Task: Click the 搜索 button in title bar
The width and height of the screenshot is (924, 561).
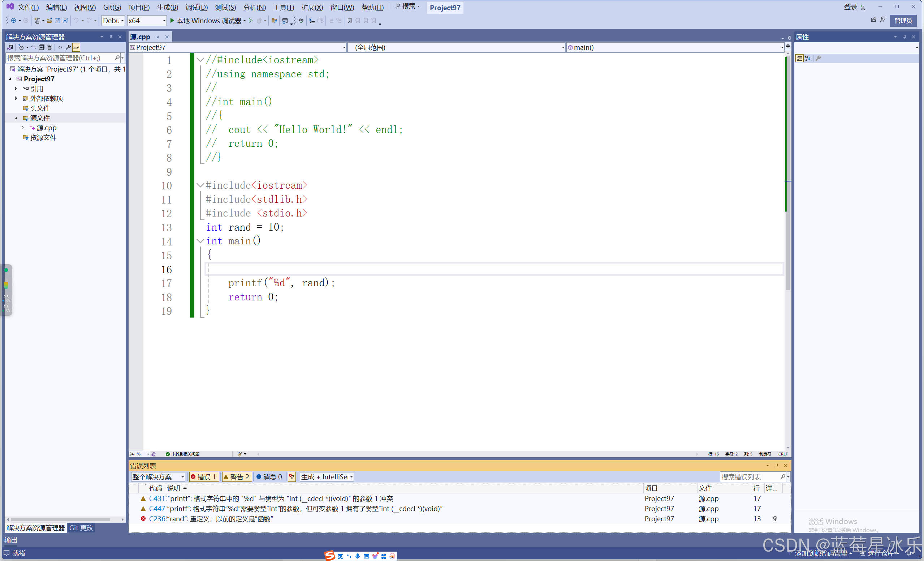Action: pyautogui.click(x=407, y=7)
